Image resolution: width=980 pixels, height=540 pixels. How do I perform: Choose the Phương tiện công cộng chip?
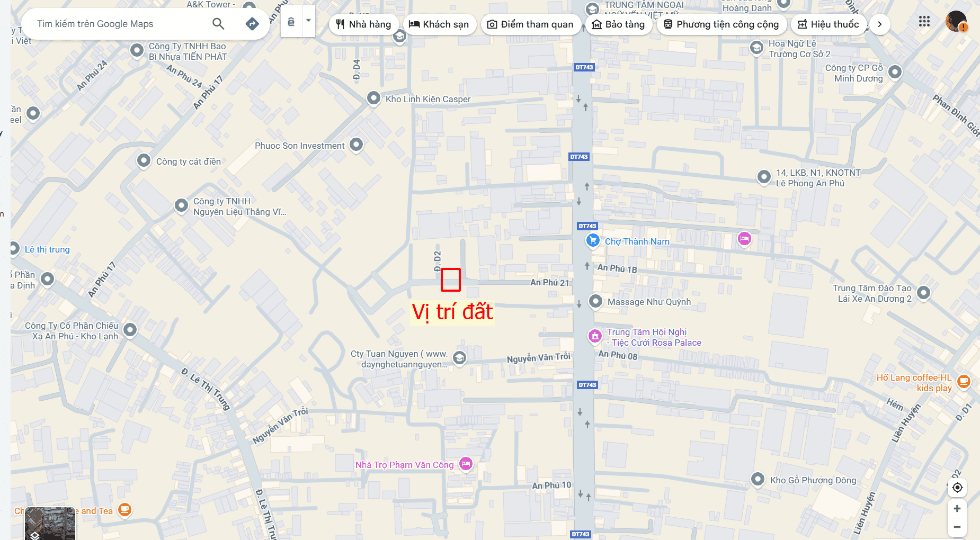tap(721, 24)
